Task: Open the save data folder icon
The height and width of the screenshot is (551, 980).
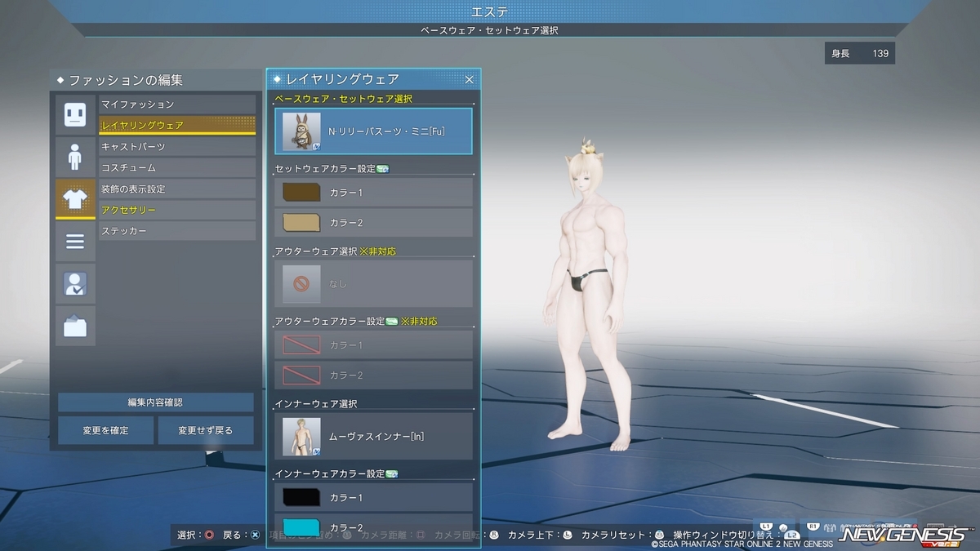Action: pyautogui.click(x=75, y=327)
